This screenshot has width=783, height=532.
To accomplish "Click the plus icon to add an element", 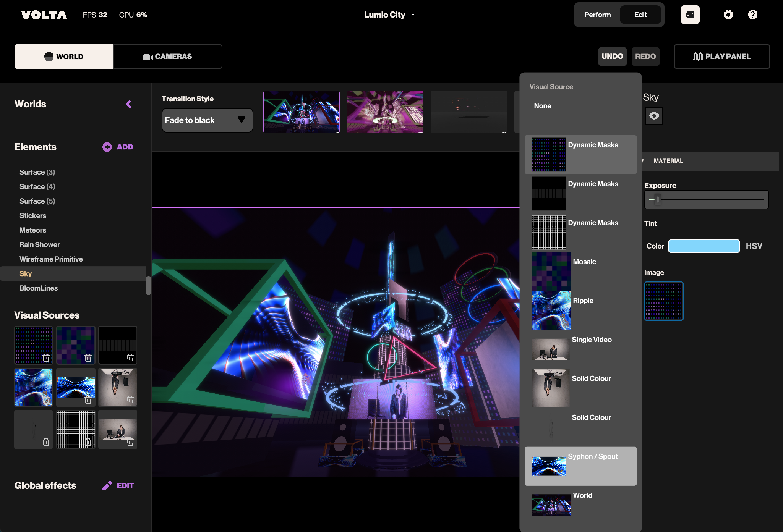I will click(107, 147).
